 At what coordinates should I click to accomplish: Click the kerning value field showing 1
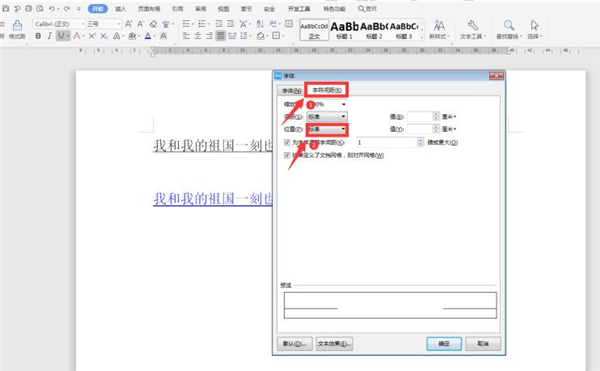pos(387,142)
